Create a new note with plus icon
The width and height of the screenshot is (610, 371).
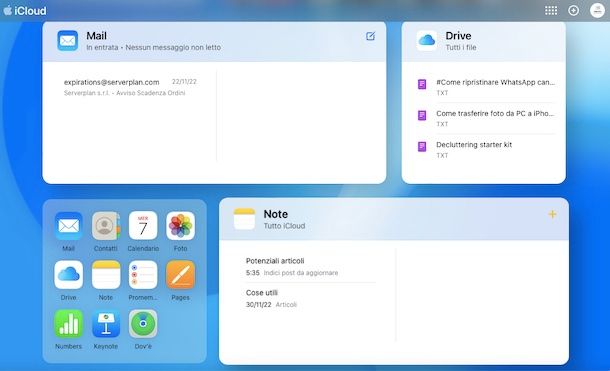coord(552,214)
